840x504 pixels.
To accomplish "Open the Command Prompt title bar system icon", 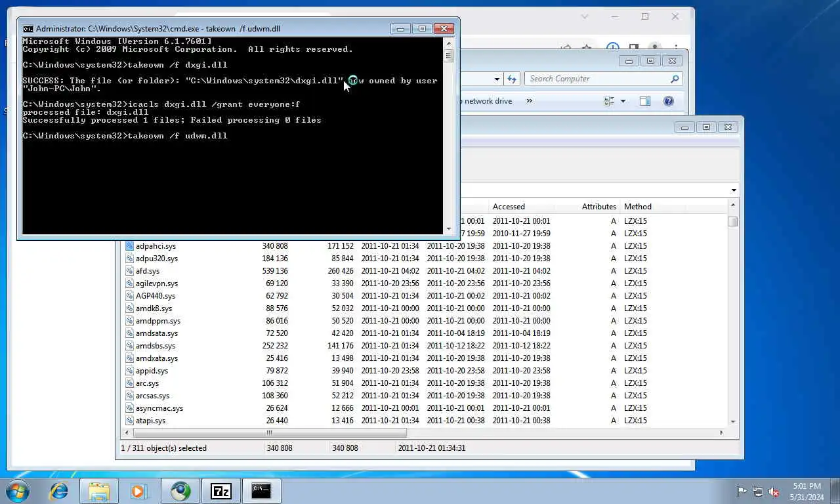I will (28, 29).
